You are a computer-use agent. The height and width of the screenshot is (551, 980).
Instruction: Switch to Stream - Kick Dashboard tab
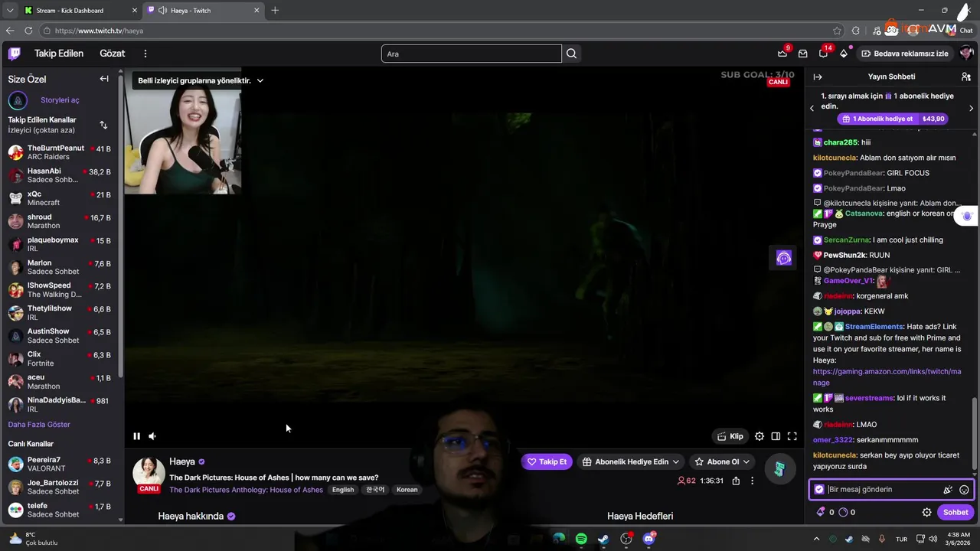coord(80,10)
